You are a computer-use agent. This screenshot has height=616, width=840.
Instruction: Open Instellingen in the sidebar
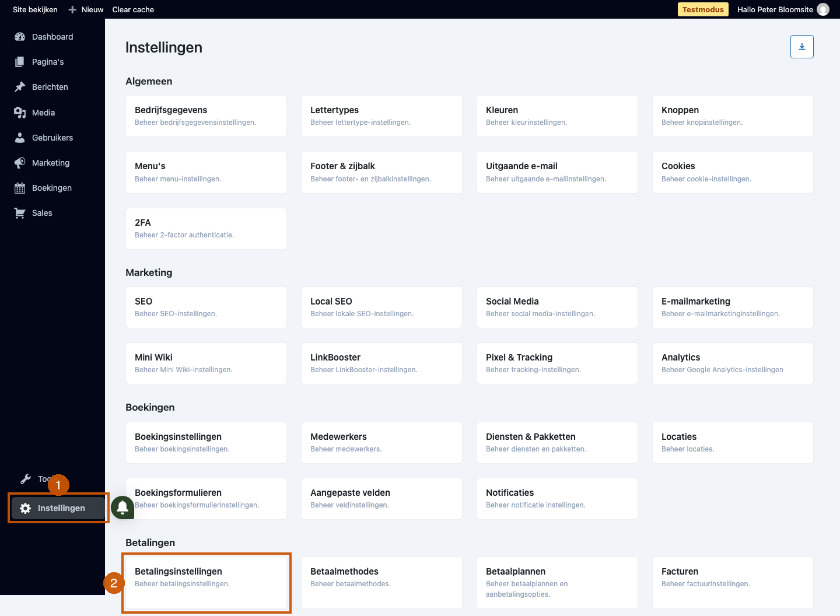coord(58,508)
